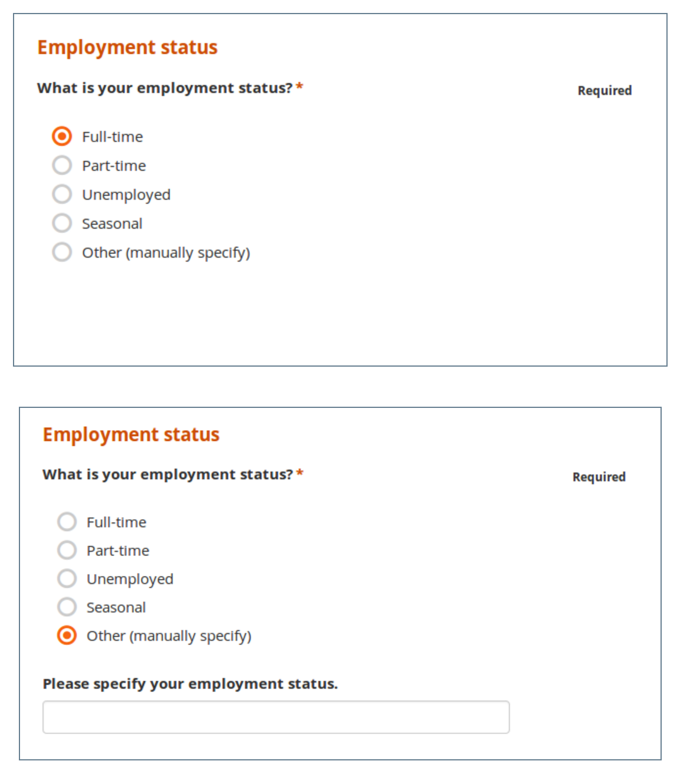
Task: Select unselected Other (manually specify) in top form
Action: pyautogui.click(x=62, y=252)
